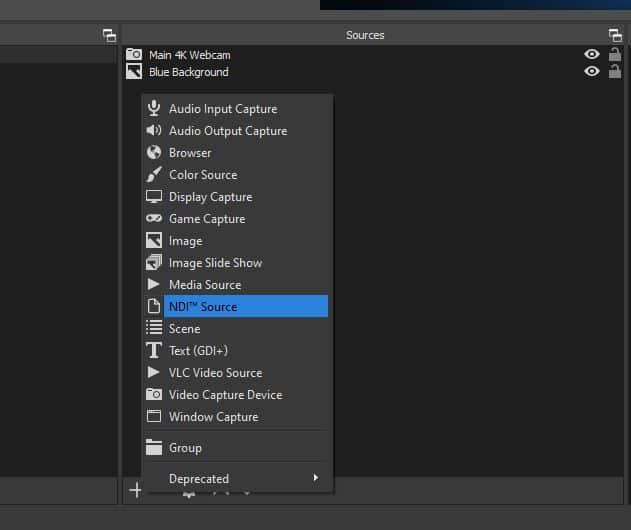
Task: Click the window icon for Window Capture
Action: (154, 416)
